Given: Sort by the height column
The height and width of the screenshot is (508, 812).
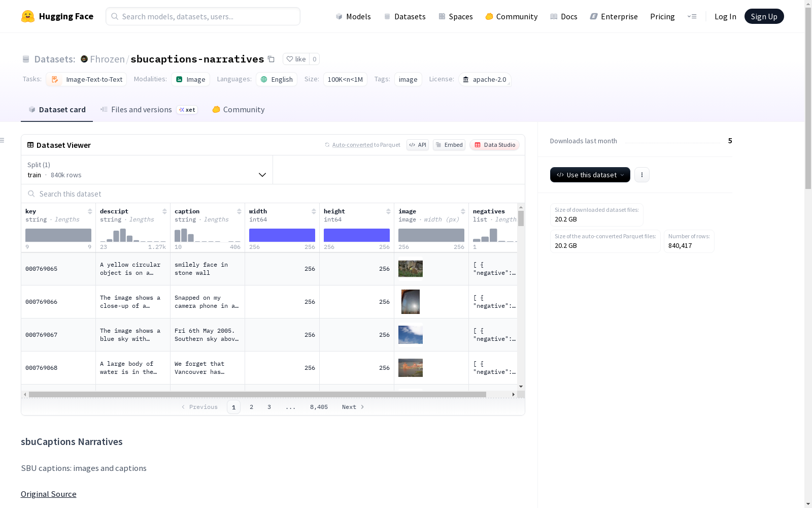Looking at the screenshot, I should click(388, 211).
